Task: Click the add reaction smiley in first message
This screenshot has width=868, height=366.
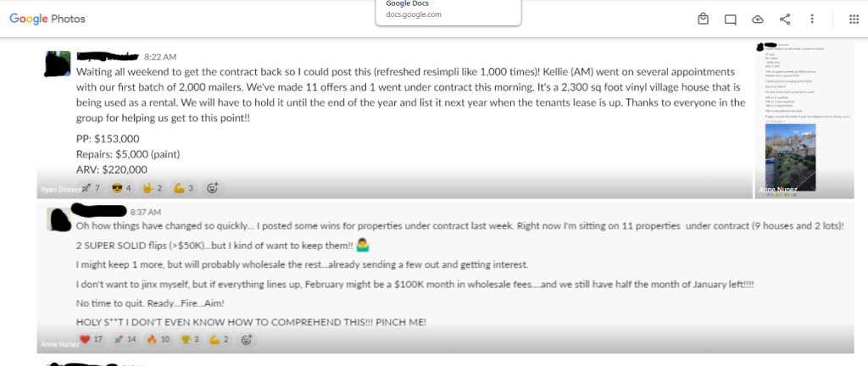Action: click(212, 188)
